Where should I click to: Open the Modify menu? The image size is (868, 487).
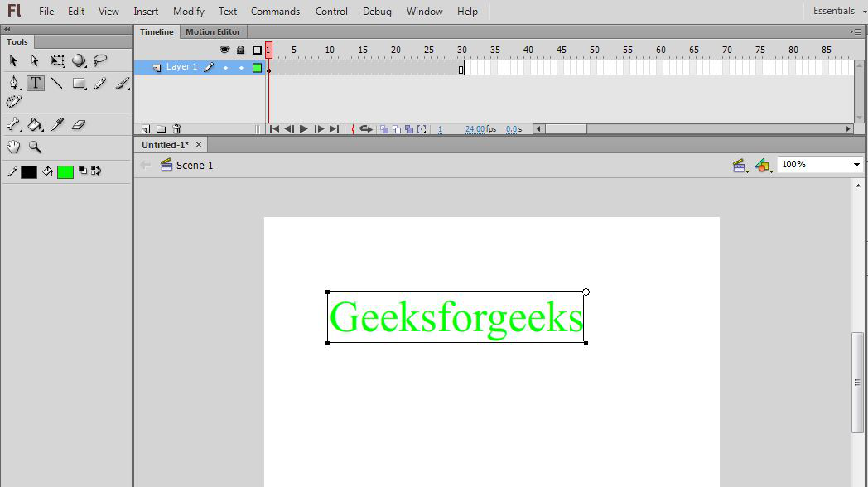click(189, 11)
